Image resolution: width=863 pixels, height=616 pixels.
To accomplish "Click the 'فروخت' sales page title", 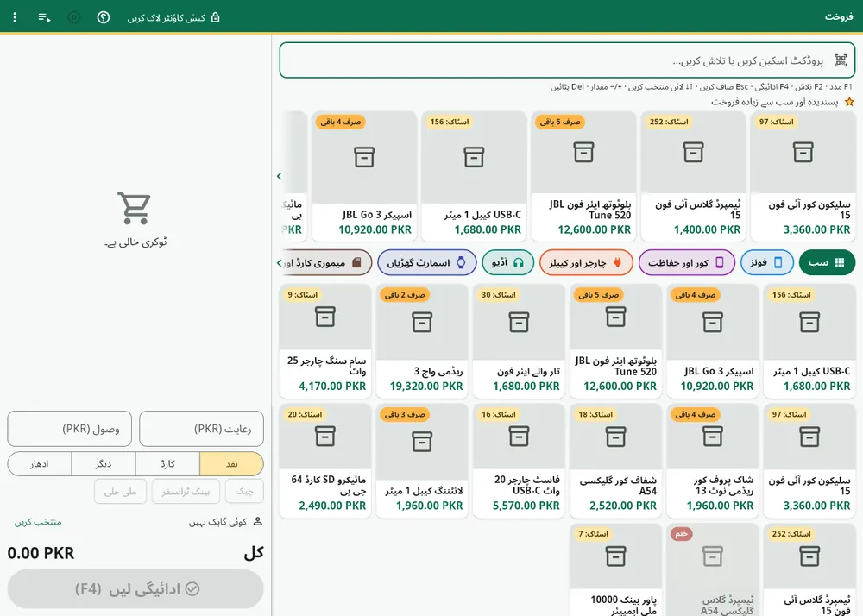I will (x=839, y=17).
